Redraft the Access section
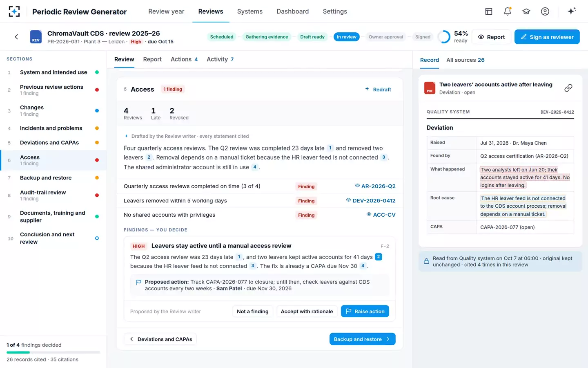This screenshot has width=588, height=368. [378, 89]
